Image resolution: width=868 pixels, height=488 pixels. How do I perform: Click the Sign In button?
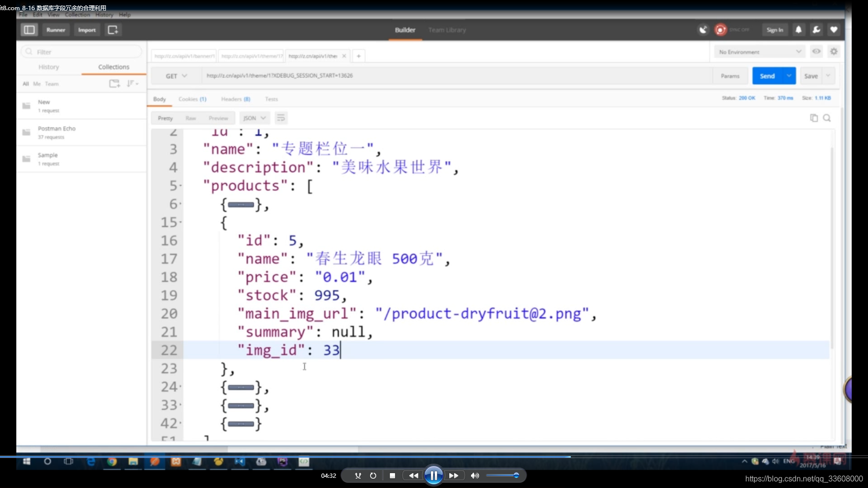775,30
